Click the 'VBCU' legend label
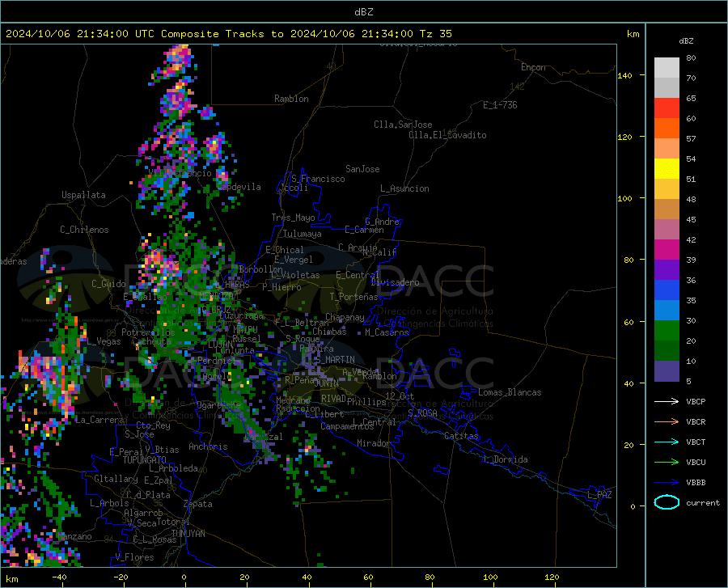This screenshot has width=728, height=588. [x=696, y=463]
